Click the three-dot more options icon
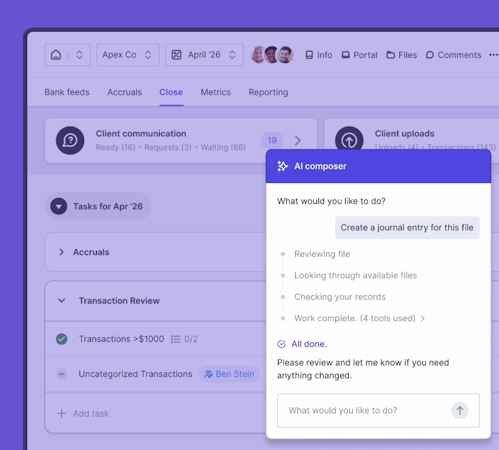Viewport: 499px width, 450px height. coord(493,55)
